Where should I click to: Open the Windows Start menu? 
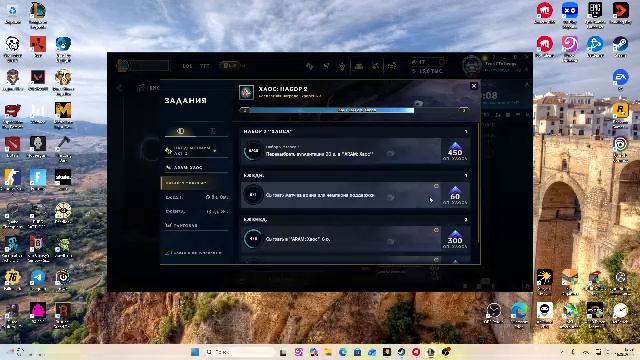coord(196,352)
